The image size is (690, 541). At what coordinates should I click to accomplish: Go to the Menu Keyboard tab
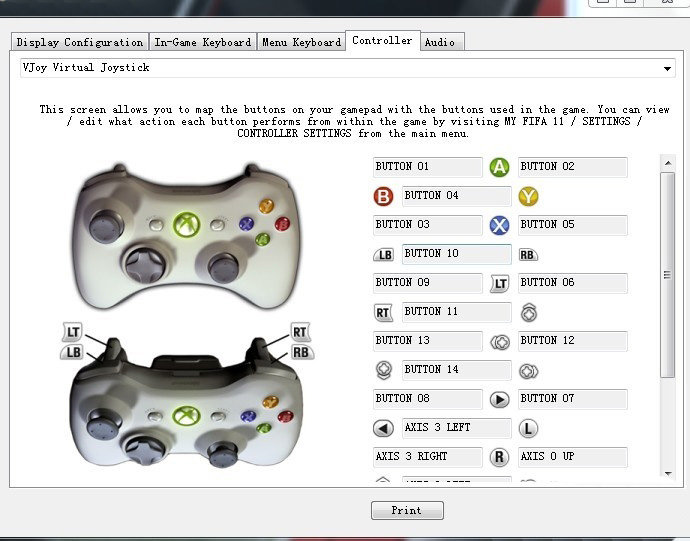tap(301, 42)
